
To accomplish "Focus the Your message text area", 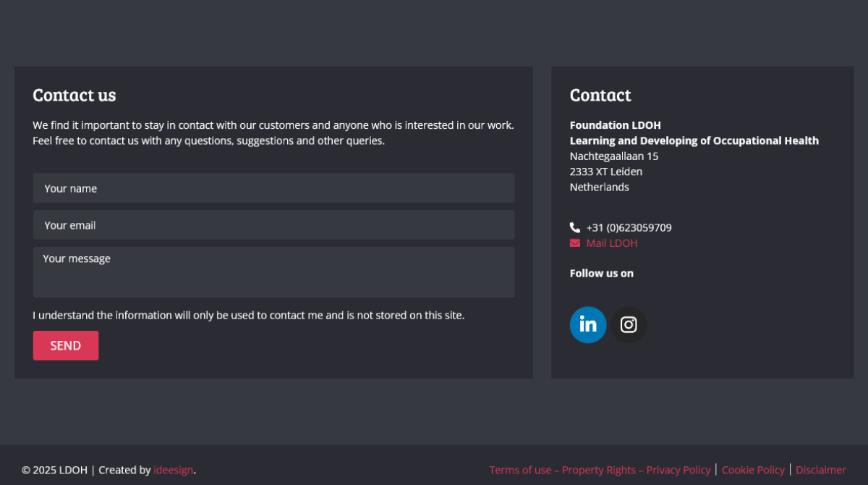I will (x=273, y=272).
